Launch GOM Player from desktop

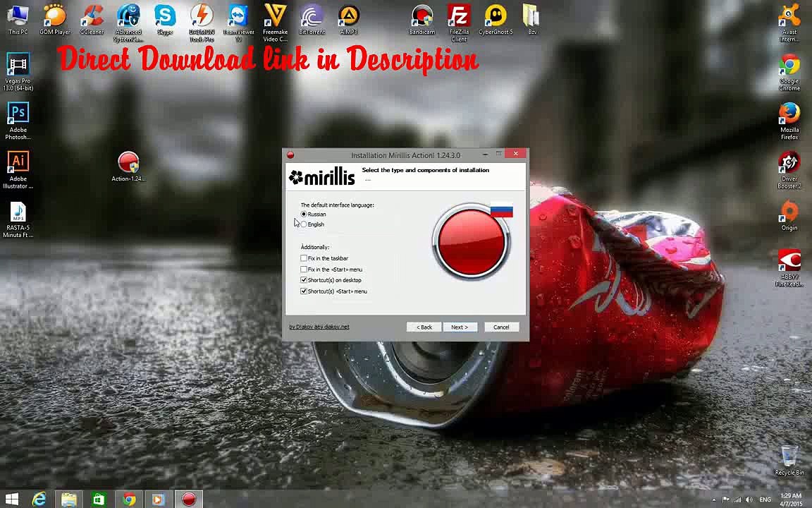point(54,20)
